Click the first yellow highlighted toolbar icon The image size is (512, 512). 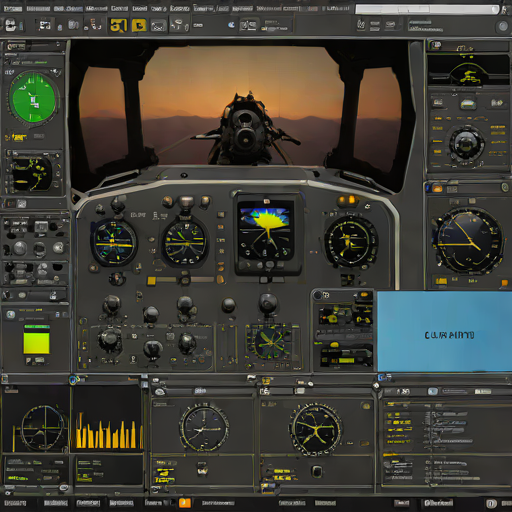point(118,25)
